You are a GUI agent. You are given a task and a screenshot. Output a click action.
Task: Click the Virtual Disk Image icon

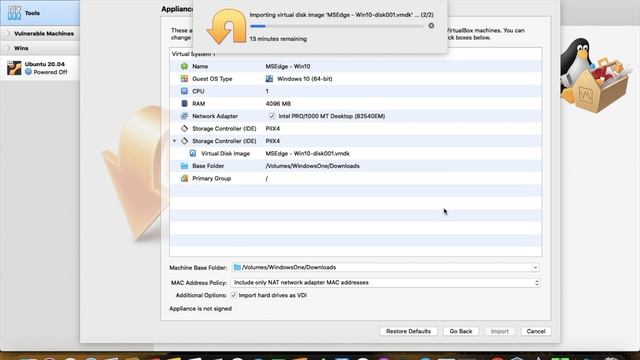(x=193, y=153)
